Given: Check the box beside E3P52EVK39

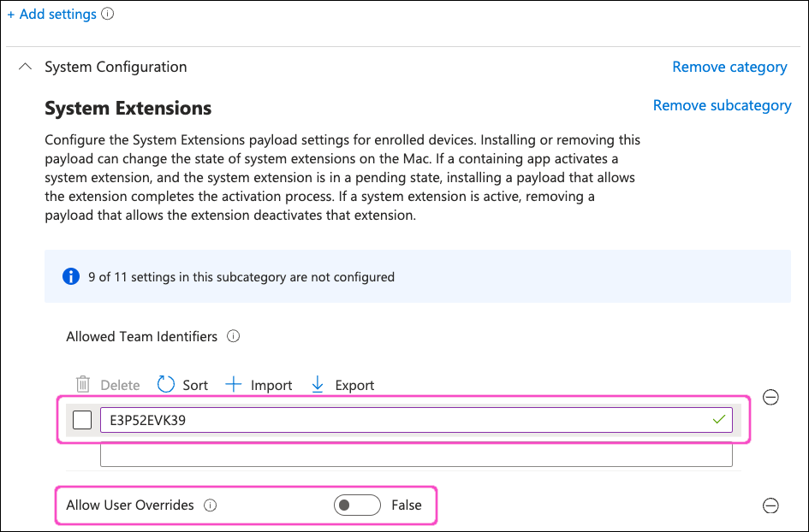Looking at the screenshot, I should click(82, 420).
